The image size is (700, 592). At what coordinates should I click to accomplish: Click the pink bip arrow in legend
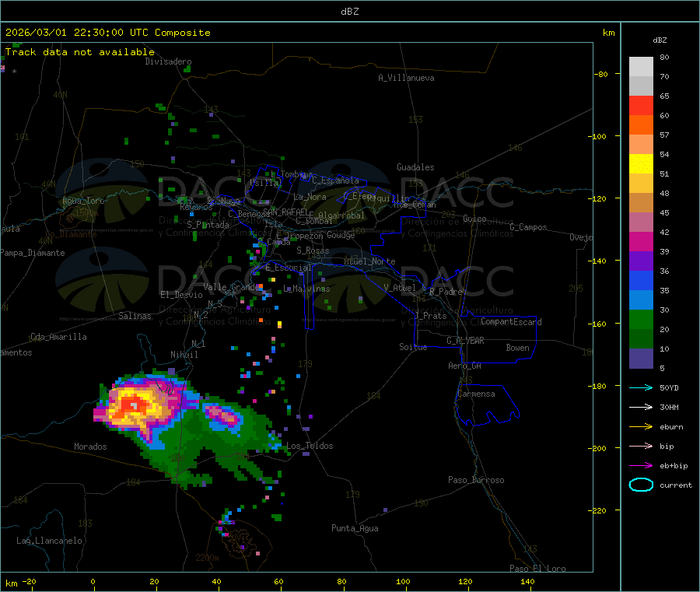point(641,446)
